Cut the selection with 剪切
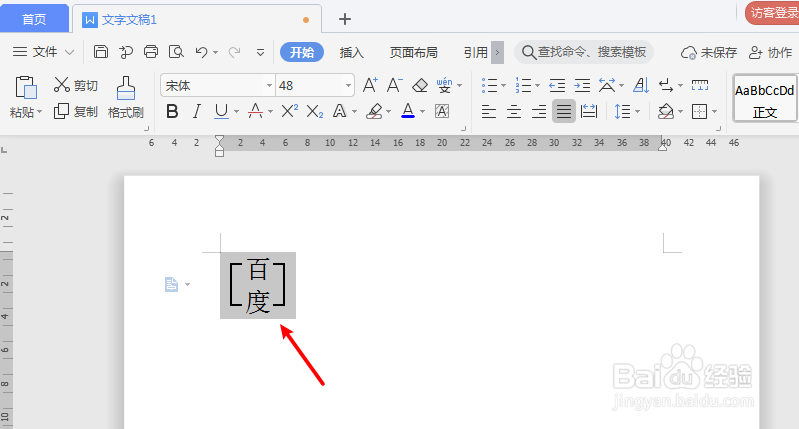The width and height of the screenshot is (799, 429). click(x=75, y=85)
